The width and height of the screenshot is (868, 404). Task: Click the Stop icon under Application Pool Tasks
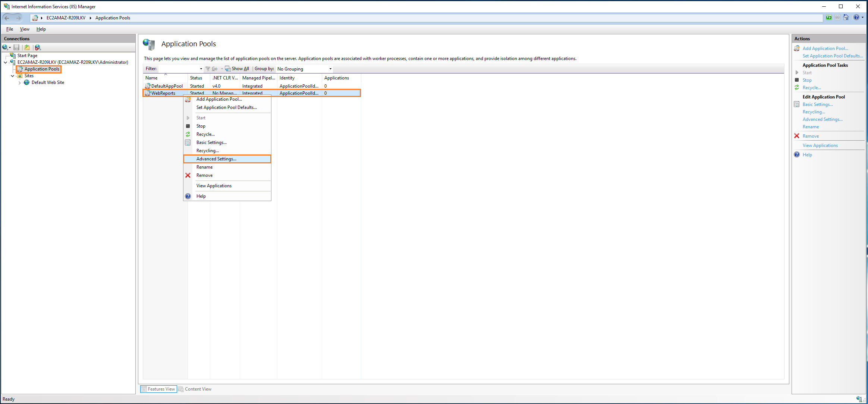[x=797, y=80]
